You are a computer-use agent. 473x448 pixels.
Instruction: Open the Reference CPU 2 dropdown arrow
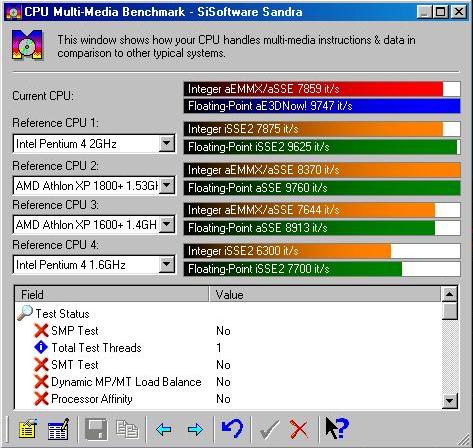coord(167,185)
